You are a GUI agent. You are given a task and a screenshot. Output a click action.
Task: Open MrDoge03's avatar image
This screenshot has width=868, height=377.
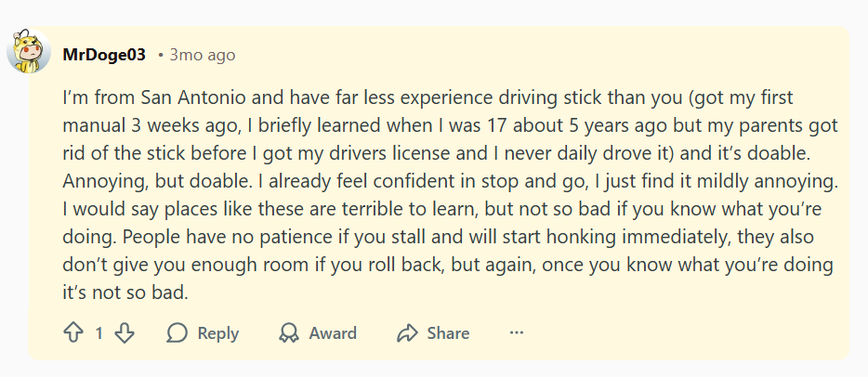click(x=29, y=54)
